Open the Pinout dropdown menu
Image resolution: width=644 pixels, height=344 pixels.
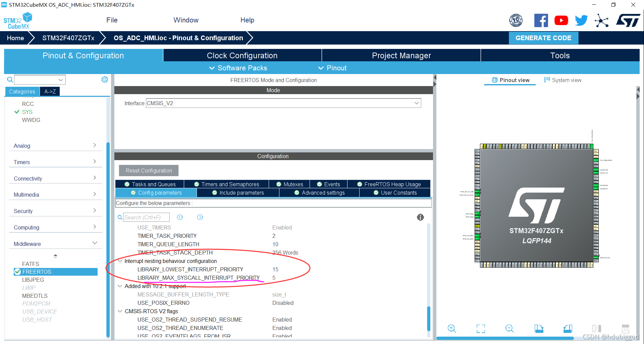point(332,68)
